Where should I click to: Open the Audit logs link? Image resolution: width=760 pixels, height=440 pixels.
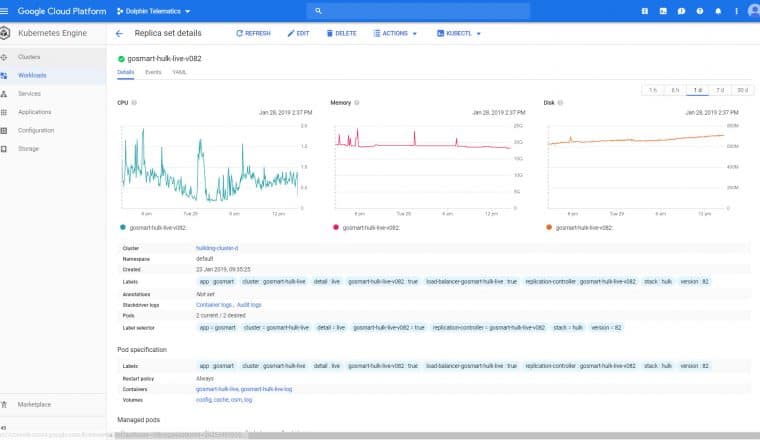(x=249, y=305)
